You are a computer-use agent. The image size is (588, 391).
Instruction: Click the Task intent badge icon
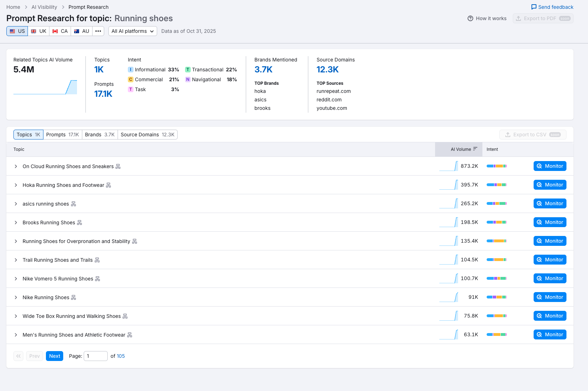(131, 89)
